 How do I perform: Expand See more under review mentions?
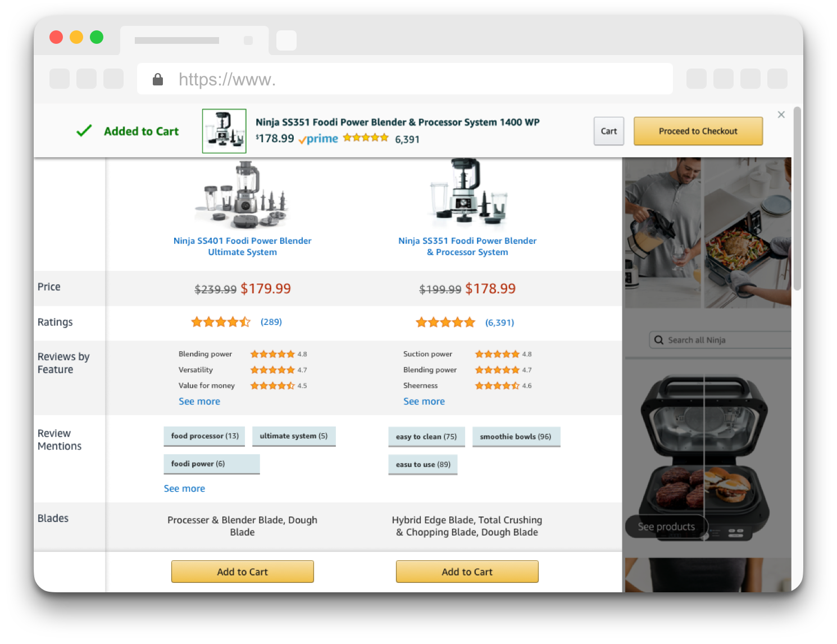point(184,488)
